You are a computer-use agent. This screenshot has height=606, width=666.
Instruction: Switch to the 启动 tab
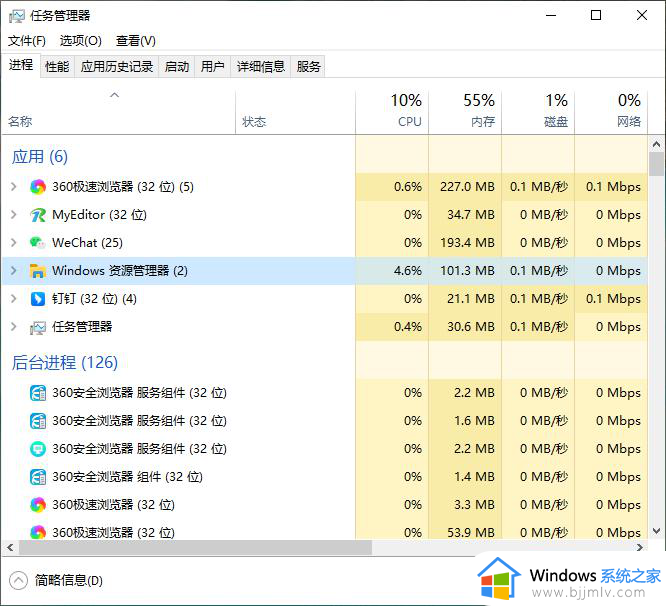[x=177, y=67]
